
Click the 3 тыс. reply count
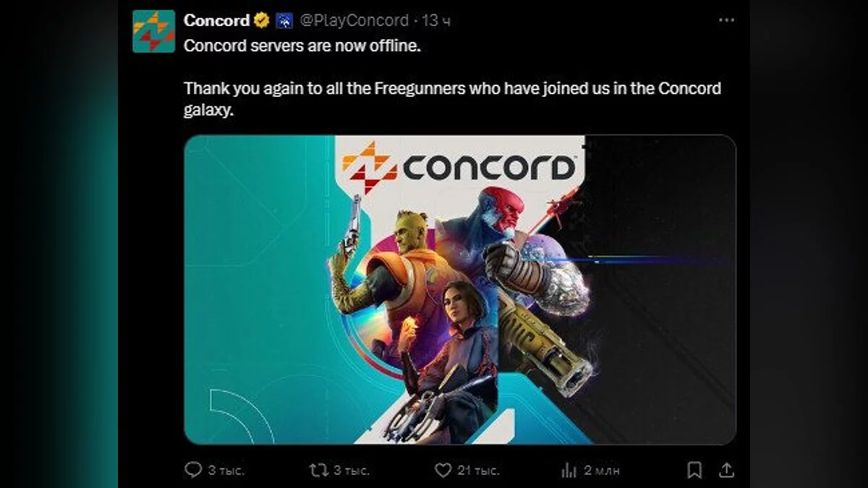coord(226,471)
